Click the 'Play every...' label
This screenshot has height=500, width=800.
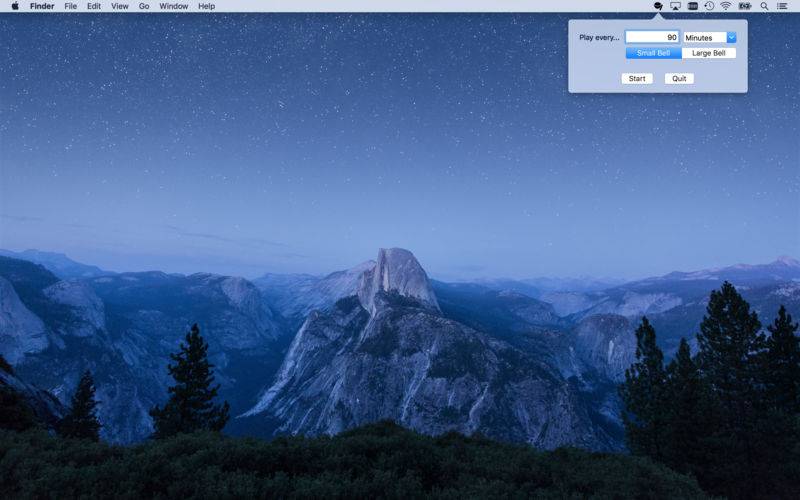(x=599, y=37)
